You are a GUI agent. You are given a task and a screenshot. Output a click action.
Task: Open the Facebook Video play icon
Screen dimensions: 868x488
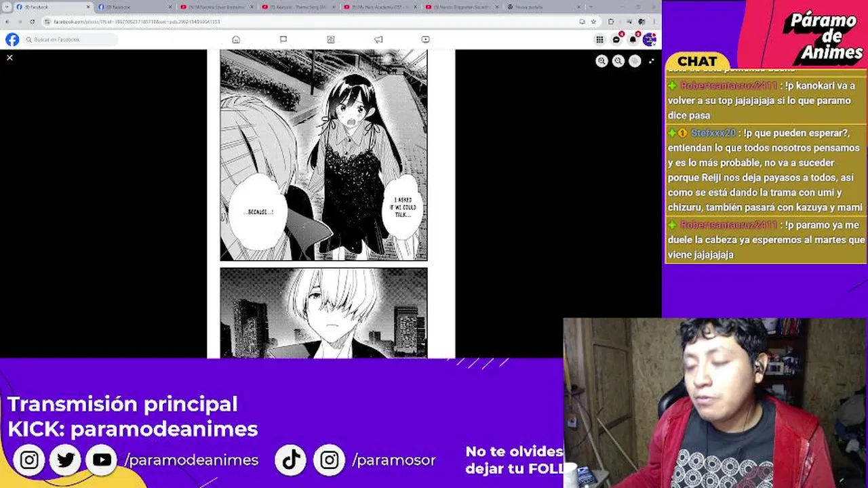point(425,39)
